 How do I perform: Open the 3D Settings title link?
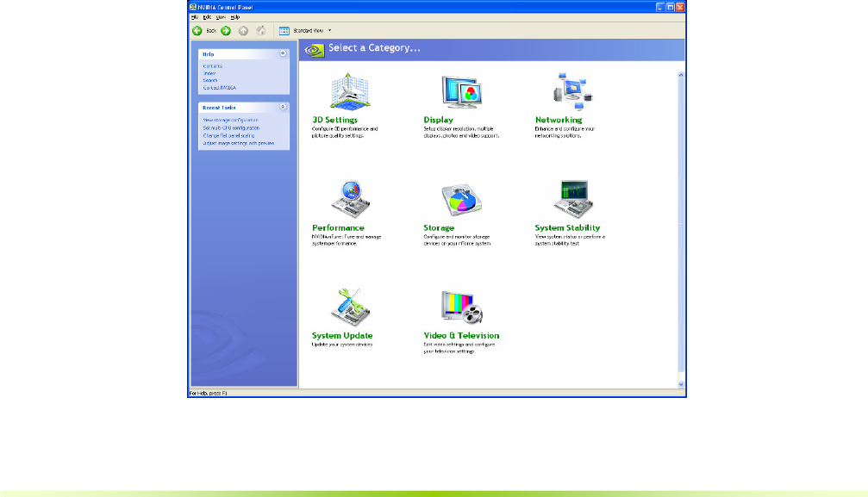click(x=335, y=120)
